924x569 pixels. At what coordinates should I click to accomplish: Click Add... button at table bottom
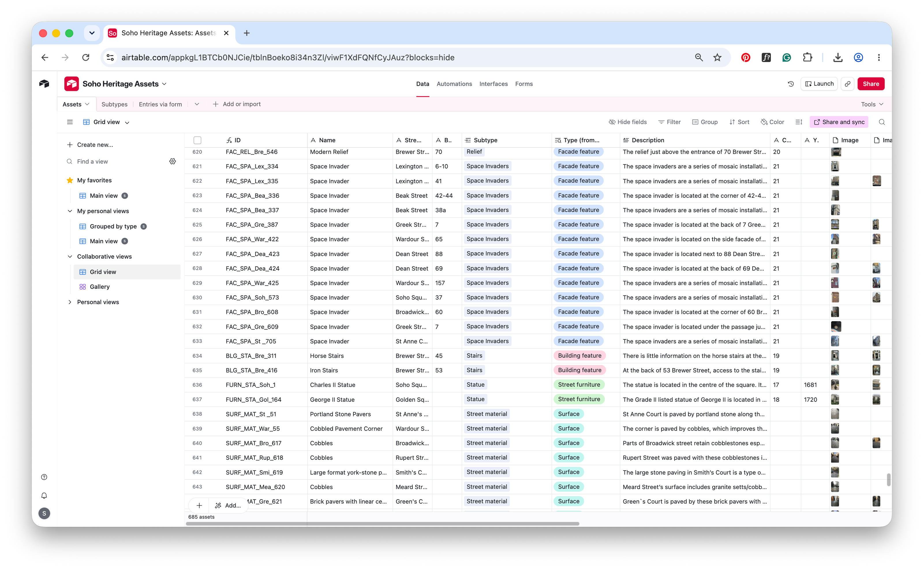(x=228, y=506)
